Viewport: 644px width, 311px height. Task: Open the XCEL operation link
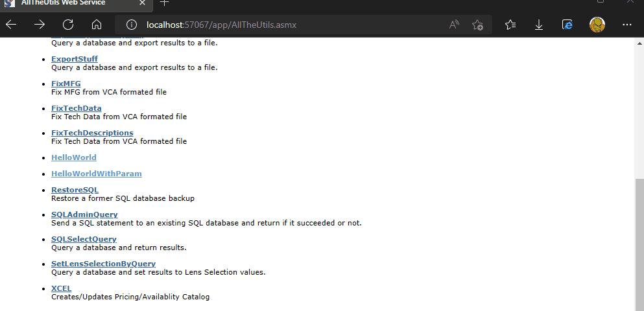(x=61, y=288)
